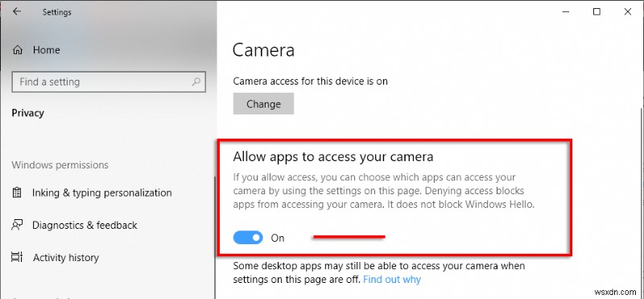Click 'Camera access for this device is on' text

point(311,81)
